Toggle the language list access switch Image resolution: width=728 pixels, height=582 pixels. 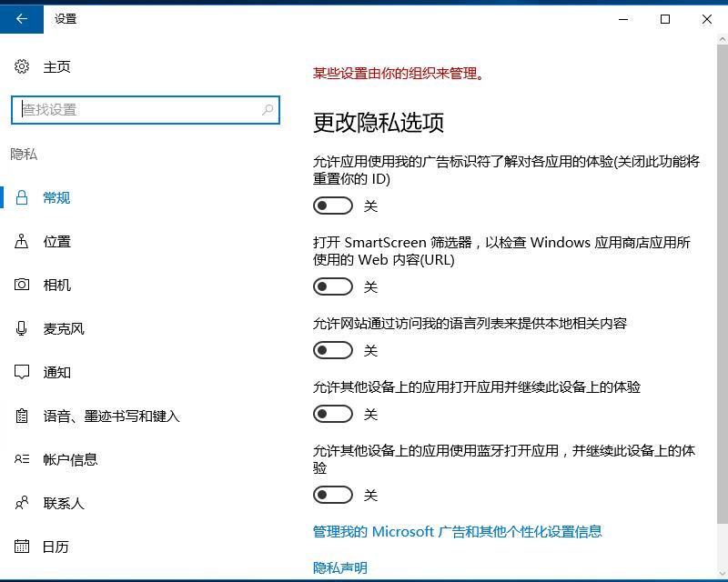[x=333, y=350]
